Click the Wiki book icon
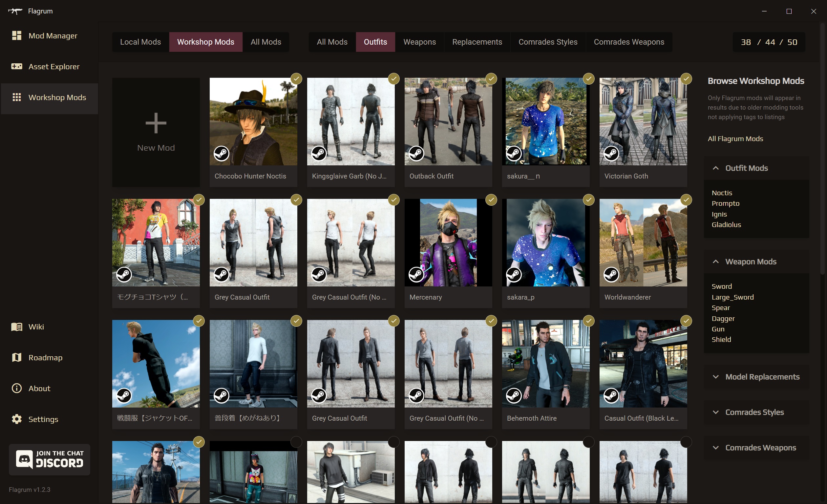The height and width of the screenshot is (504, 827). coord(16,326)
